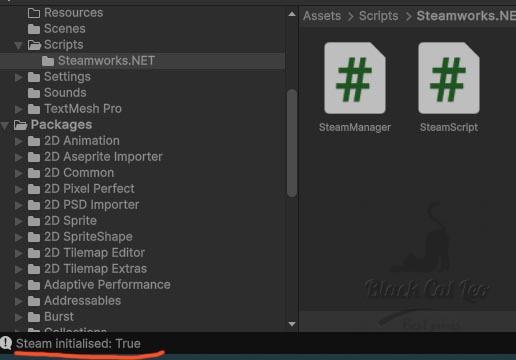Go to Assets in the breadcrumb path

(322, 16)
